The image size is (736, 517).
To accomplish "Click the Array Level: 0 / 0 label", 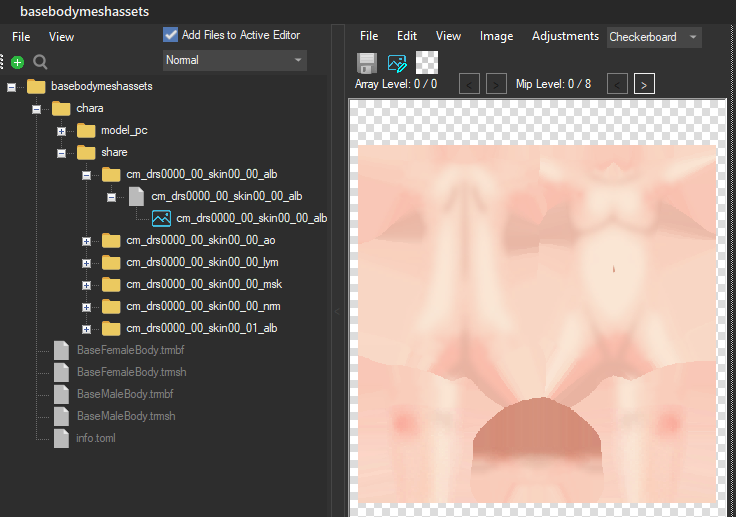I will point(396,84).
